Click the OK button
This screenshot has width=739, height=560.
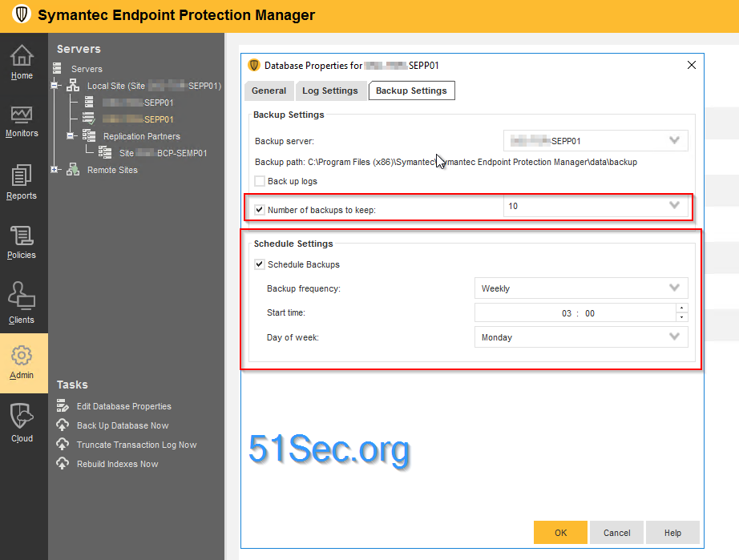tap(560, 532)
